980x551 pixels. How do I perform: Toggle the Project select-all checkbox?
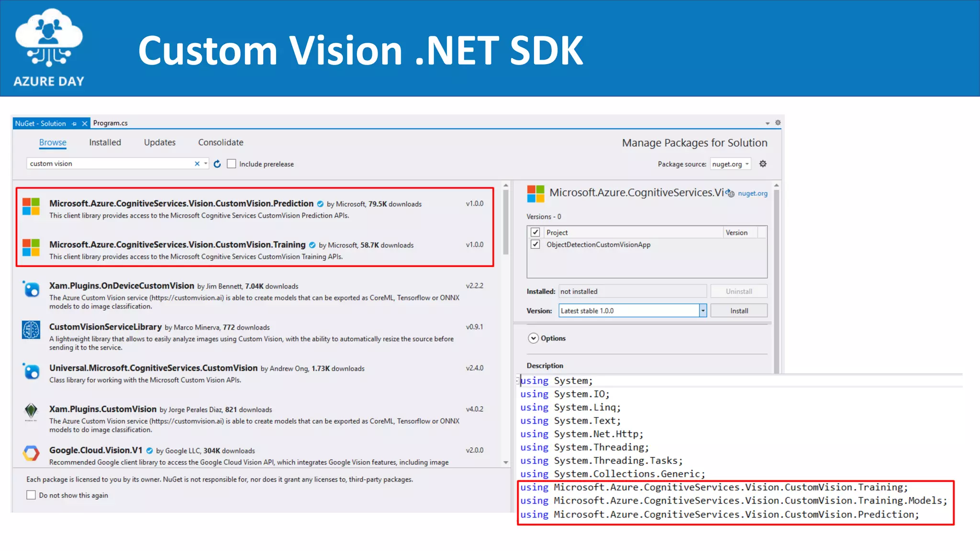535,232
